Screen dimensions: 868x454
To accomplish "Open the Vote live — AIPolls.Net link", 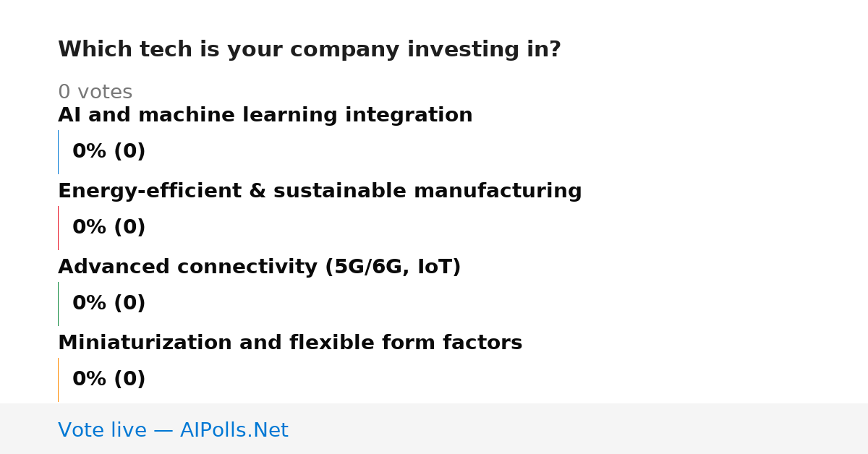I will coord(173,431).
